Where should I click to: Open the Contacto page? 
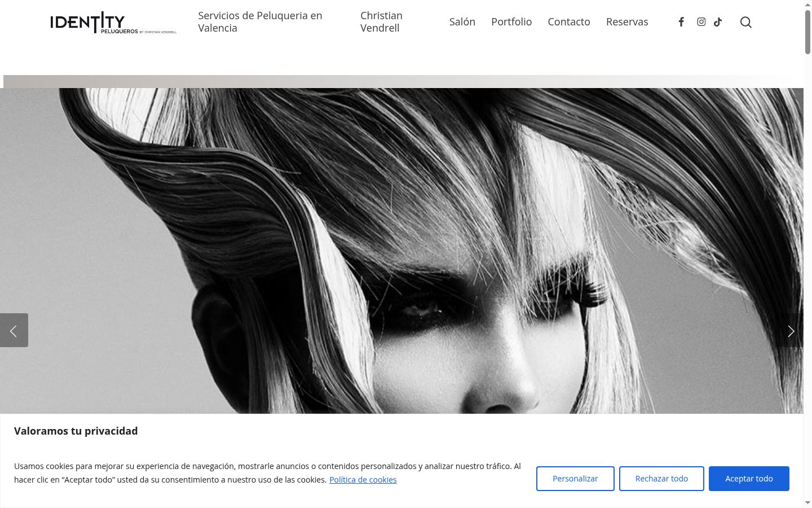(569, 21)
